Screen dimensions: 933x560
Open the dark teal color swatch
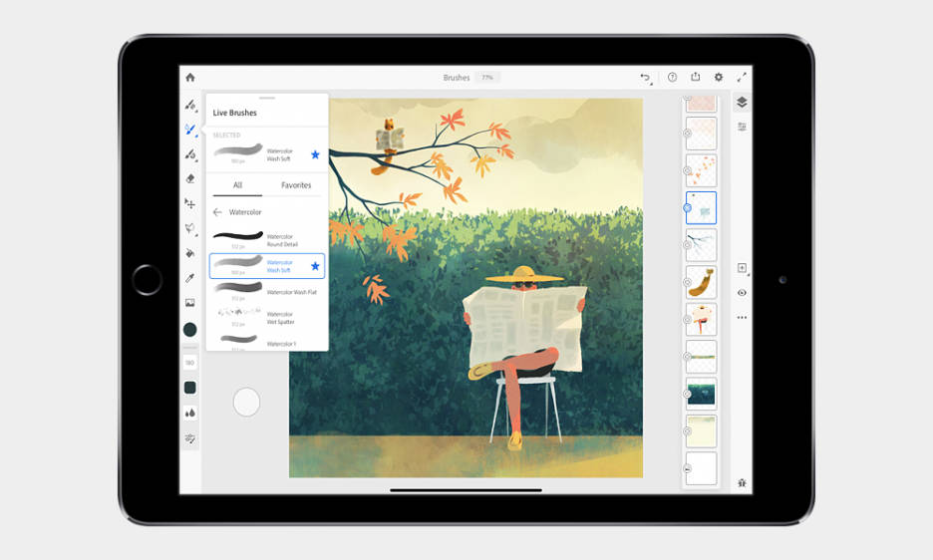189,329
